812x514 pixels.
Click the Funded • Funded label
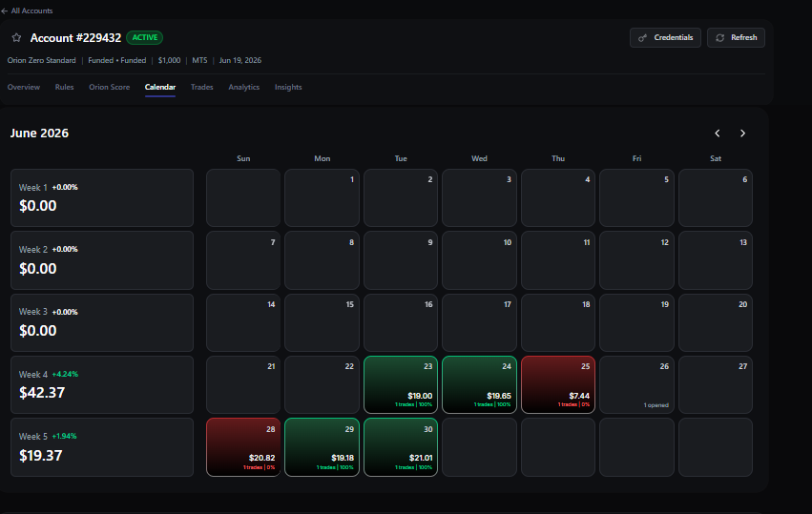(x=117, y=61)
